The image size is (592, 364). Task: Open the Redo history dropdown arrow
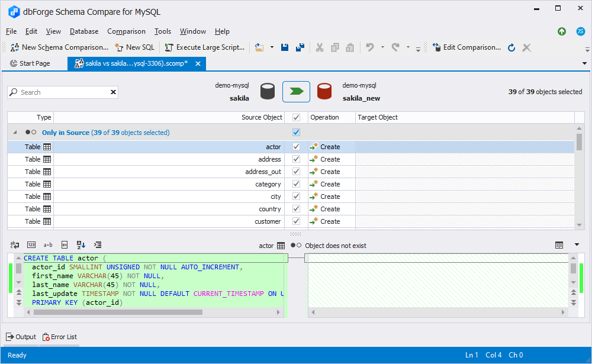pos(408,47)
